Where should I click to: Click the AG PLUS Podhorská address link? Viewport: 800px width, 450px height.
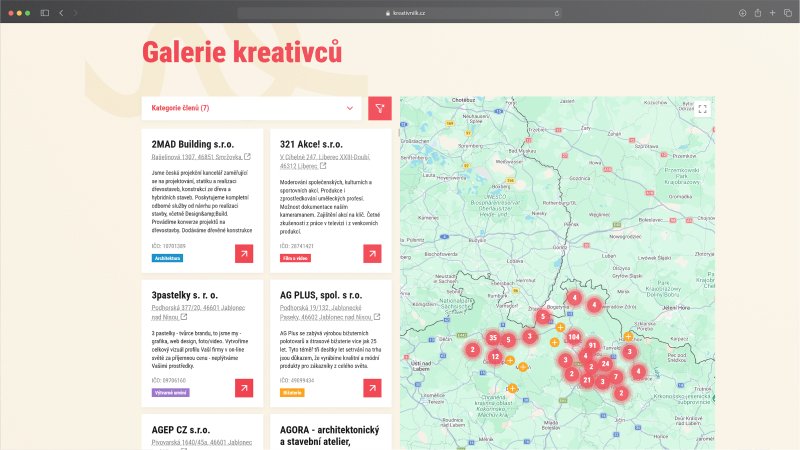tap(326, 312)
